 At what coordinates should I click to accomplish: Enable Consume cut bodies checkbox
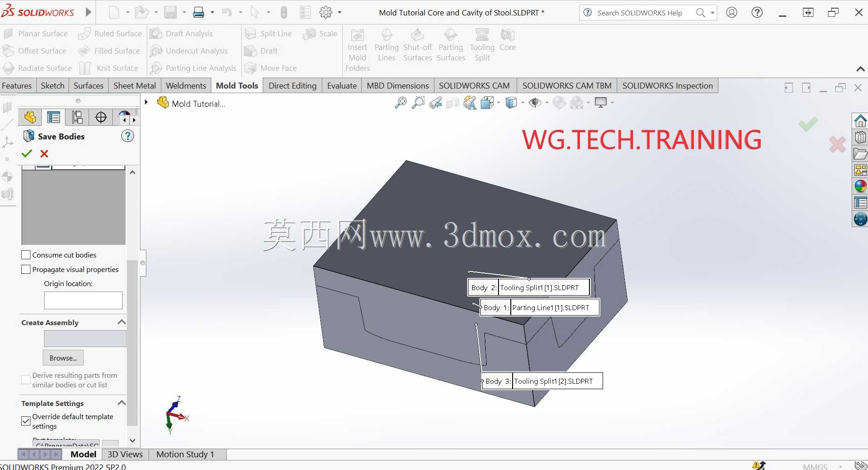26,255
